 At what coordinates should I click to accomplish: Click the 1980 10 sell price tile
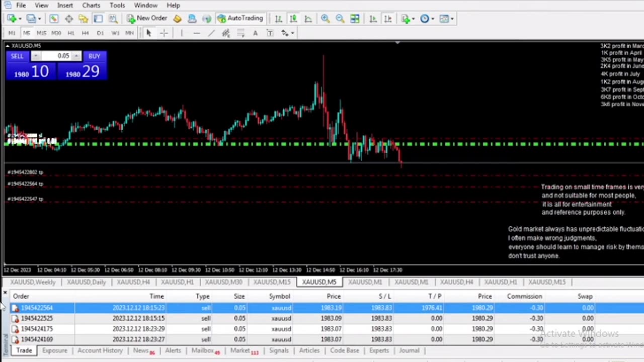click(31, 71)
